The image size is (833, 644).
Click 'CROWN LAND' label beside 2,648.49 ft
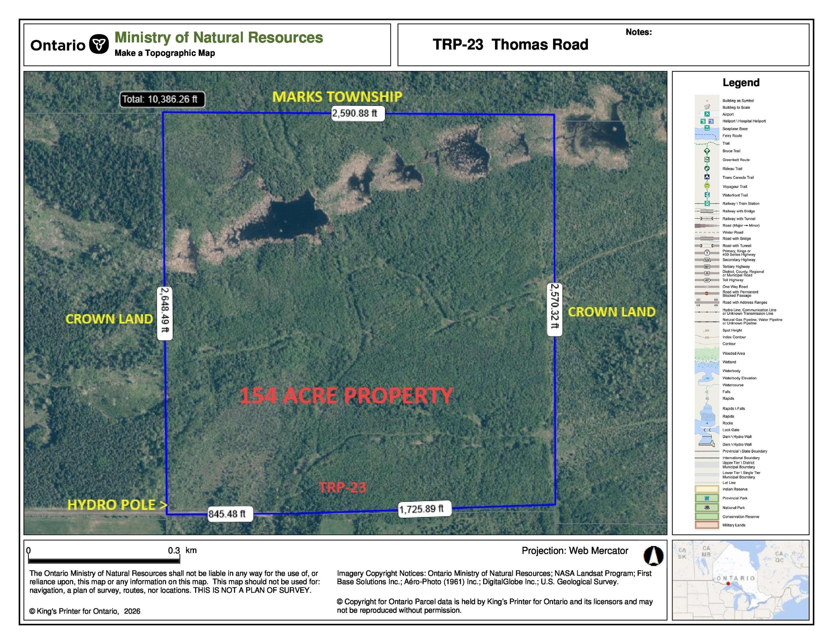[109, 319]
